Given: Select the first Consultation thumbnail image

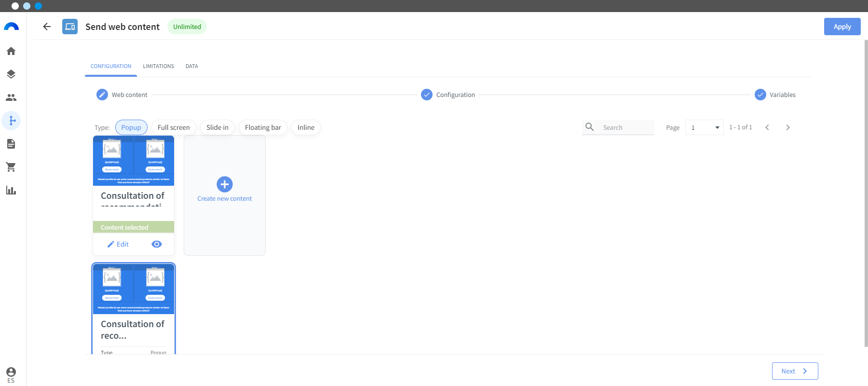Looking at the screenshot, I should pyautogui.click(x=134, y=161).
